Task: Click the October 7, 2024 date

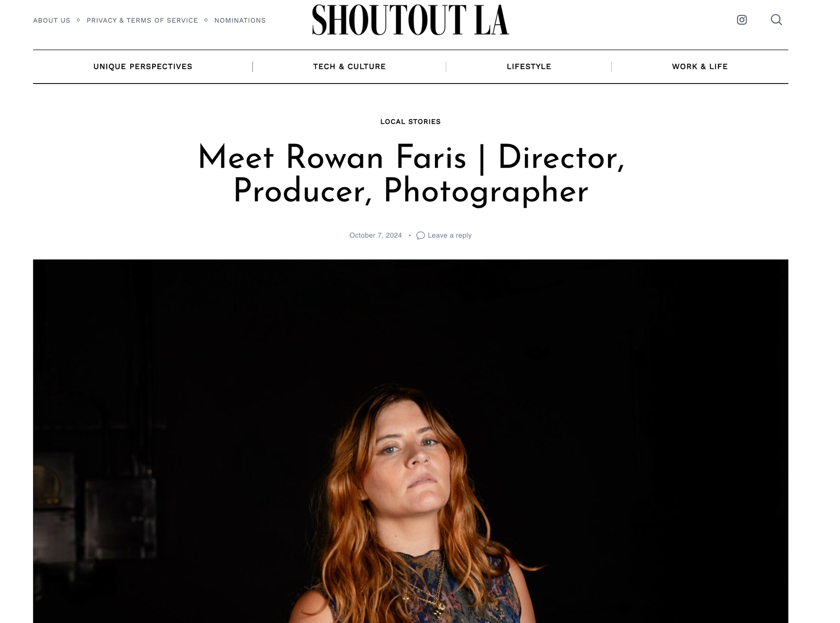Action: pos(375,235)
